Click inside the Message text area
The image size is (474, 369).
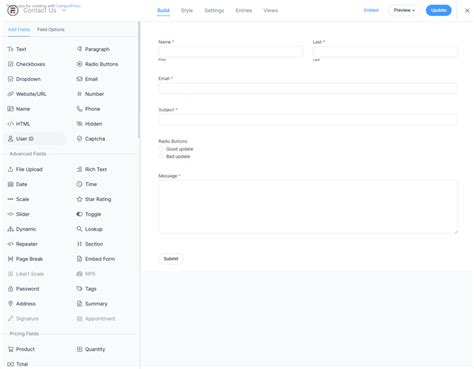tap(308, 207)
